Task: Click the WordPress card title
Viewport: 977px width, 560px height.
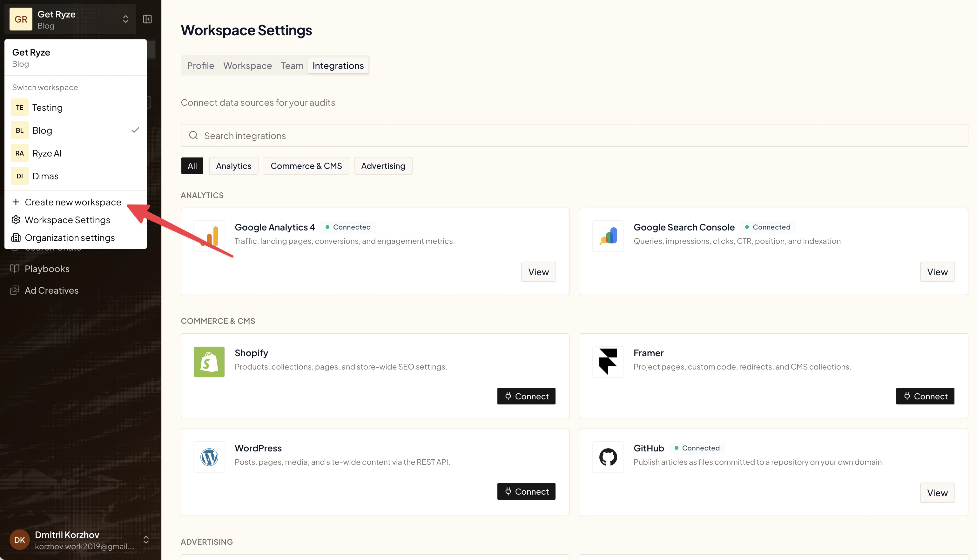Action: pos(258,449)
